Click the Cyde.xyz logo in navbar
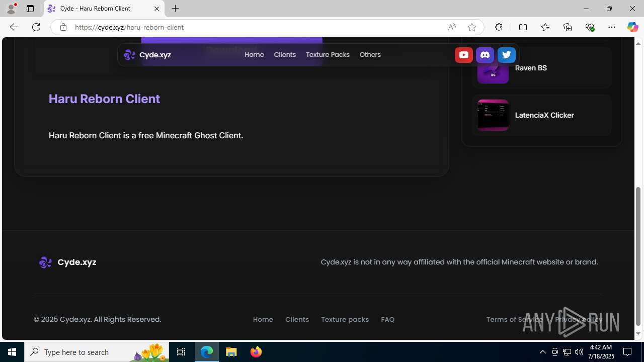The height and width of the screenshot is (362, 644). [147, 55]
